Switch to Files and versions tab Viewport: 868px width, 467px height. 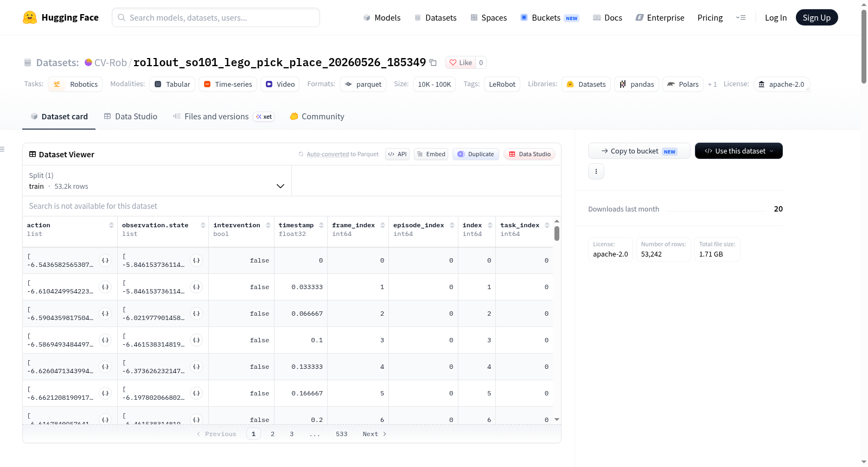(224, 117)
